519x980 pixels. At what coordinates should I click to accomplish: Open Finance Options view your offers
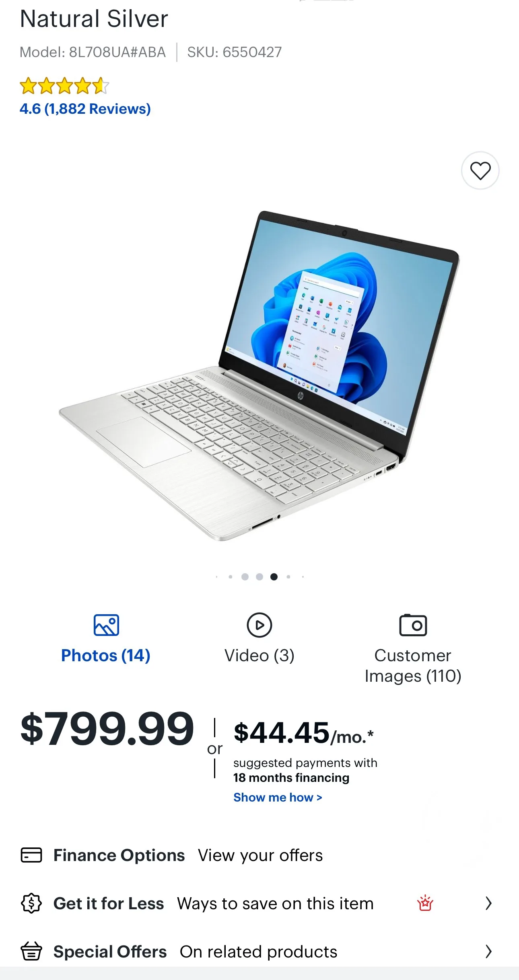[x=260, y=855]
